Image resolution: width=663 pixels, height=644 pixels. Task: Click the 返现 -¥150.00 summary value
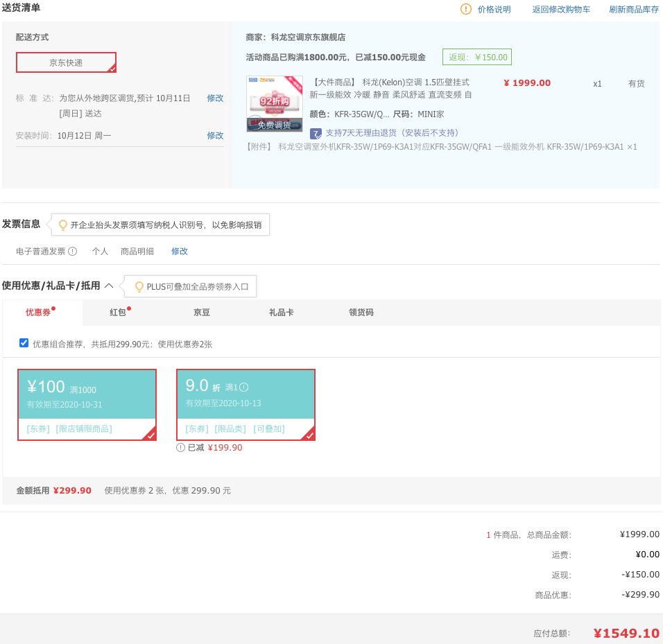(x=640, y=574)
